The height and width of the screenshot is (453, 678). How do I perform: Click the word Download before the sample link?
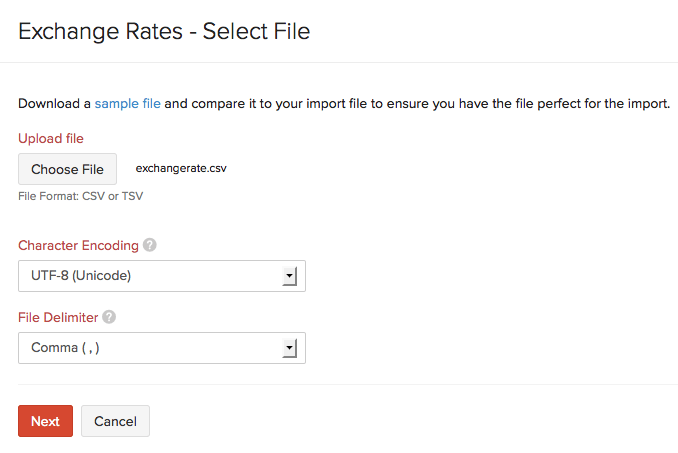(x=49, y=103)
